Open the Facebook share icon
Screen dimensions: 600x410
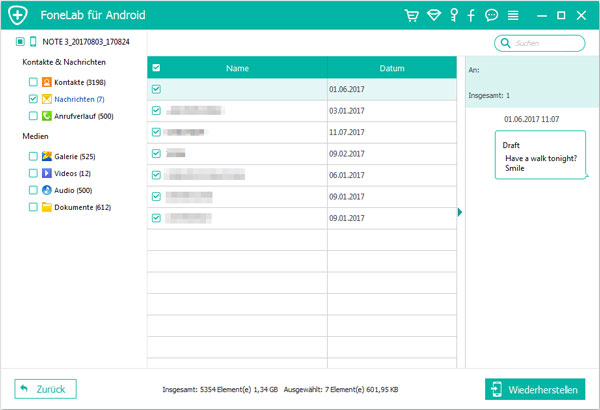[471, 15]
